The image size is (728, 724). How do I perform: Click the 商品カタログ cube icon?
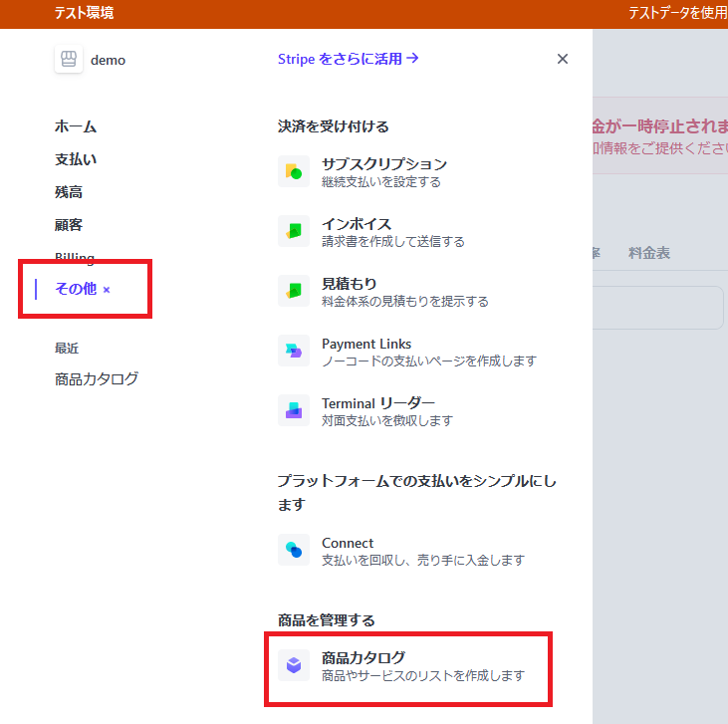(x=293, y=665)
